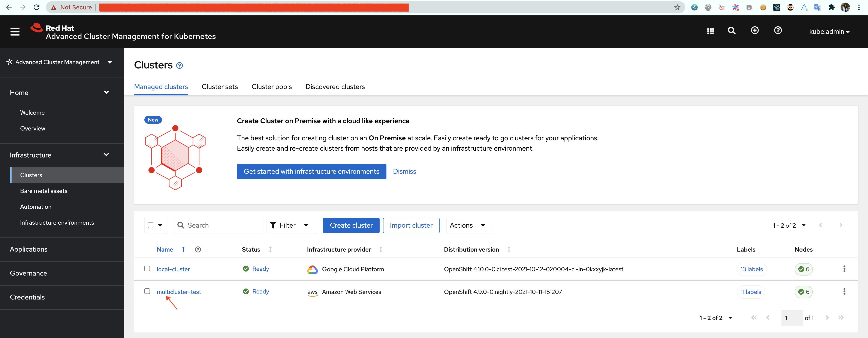Dismiss the On Premise banner
Screen dimensions: 868x338
click(x=404, y=171)
